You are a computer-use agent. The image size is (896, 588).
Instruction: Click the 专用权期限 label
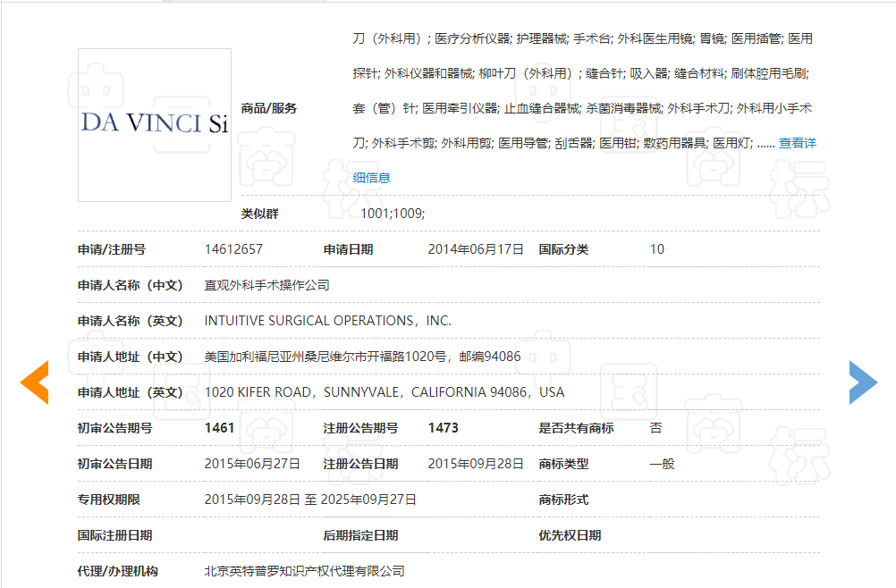point(108,500)
